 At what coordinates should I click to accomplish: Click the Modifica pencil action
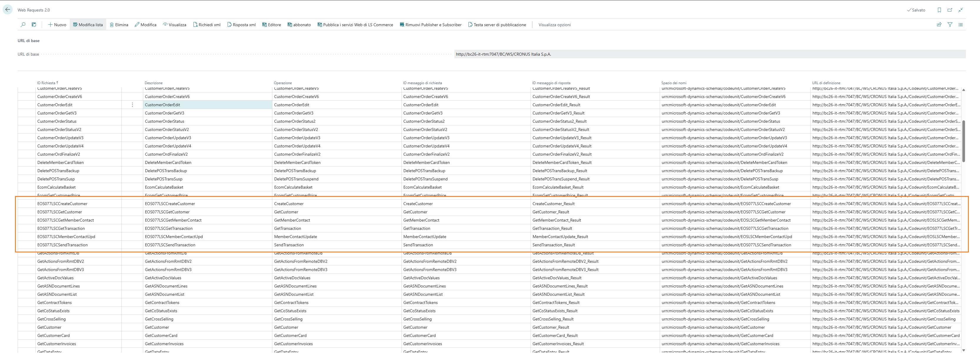tap(145, 25)
